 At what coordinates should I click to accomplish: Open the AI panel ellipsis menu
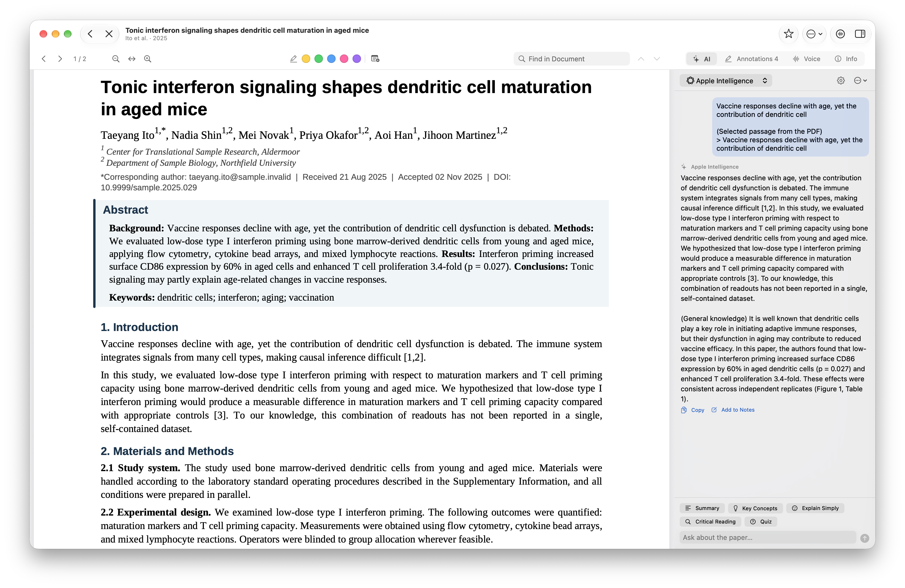860,81
